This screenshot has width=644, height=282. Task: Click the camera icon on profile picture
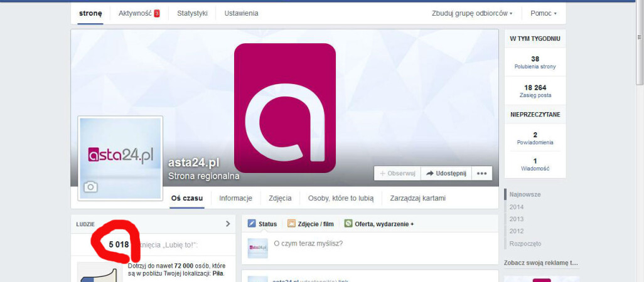coord(90,187)
